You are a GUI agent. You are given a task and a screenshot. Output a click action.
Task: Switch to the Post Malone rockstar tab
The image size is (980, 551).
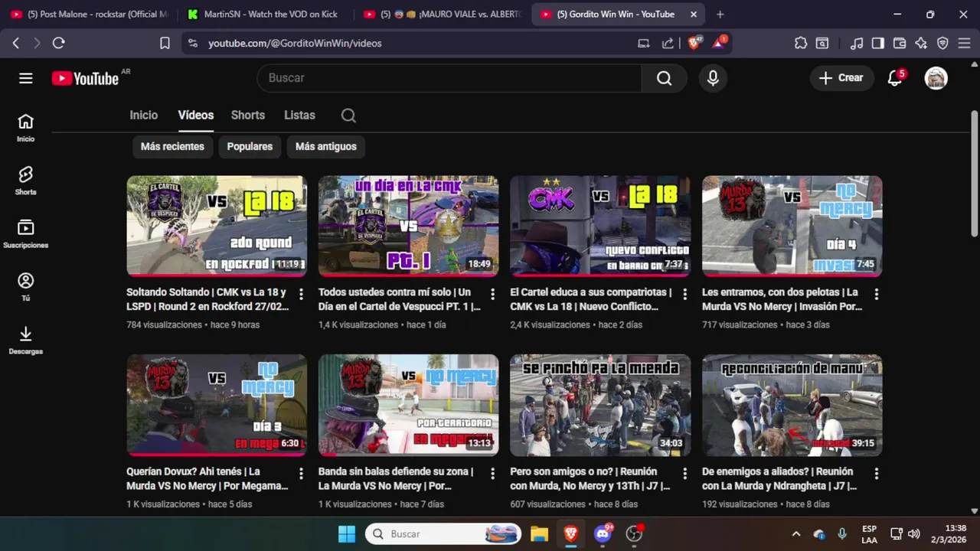point(89,14)
